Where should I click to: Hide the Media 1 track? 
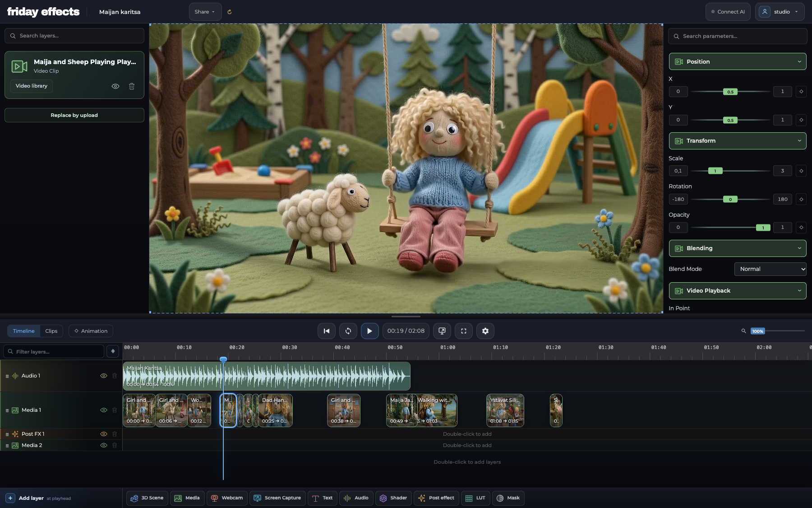pos(103,410)
